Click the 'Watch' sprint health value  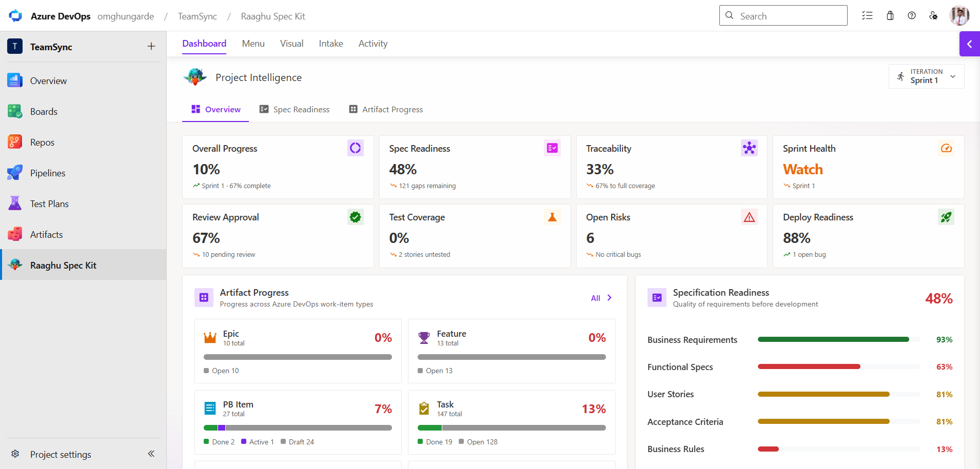[803, 169]
